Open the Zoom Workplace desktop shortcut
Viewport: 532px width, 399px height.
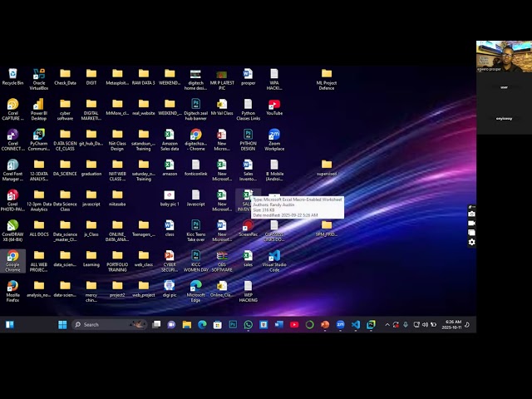(x=274, y=135)
